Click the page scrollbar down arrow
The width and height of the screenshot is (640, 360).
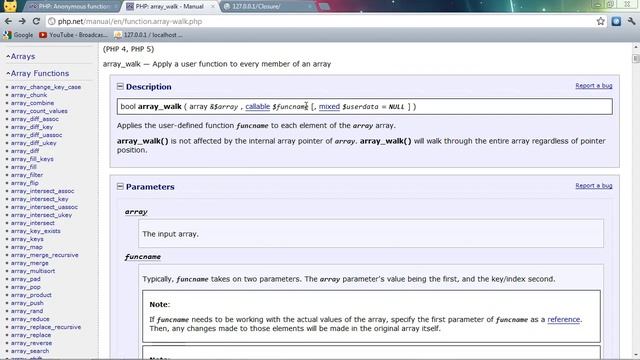tap(636, 356)
